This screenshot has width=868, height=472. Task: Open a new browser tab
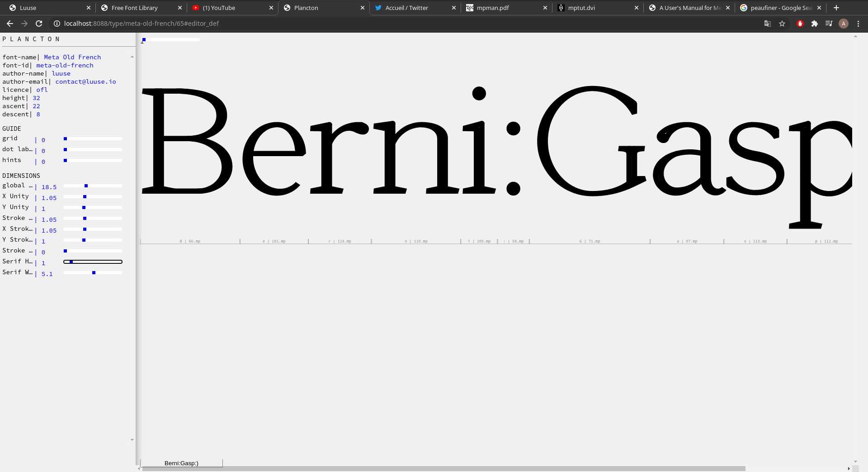pyautogui.click(x=836, y=8)
